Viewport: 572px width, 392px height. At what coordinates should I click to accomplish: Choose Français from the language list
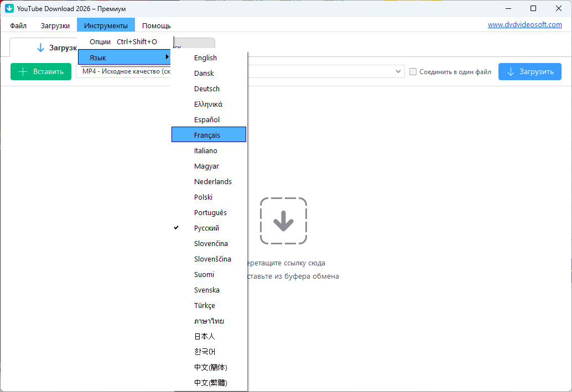coord(207,135)
